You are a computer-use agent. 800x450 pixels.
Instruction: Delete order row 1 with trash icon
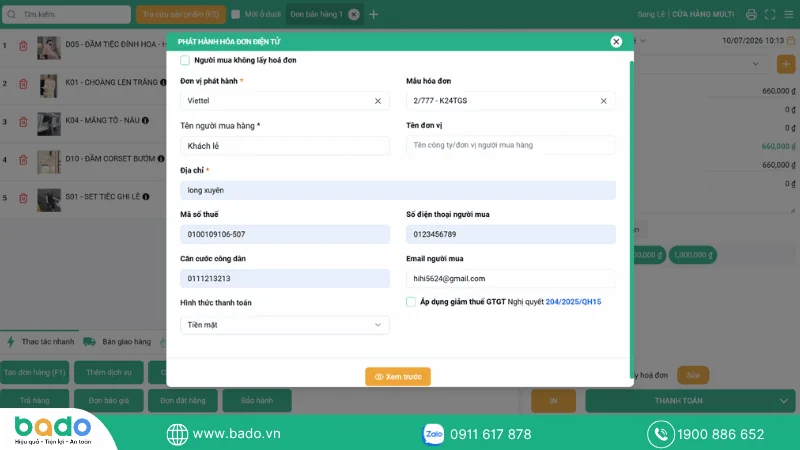click(23, 46)
